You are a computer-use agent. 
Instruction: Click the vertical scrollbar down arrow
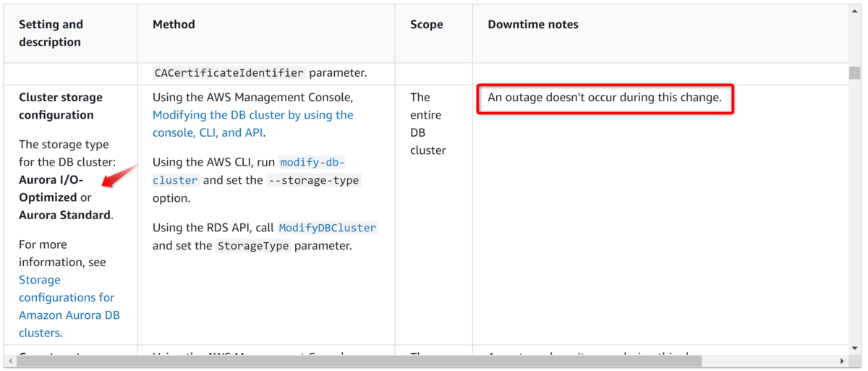[855, 349]
